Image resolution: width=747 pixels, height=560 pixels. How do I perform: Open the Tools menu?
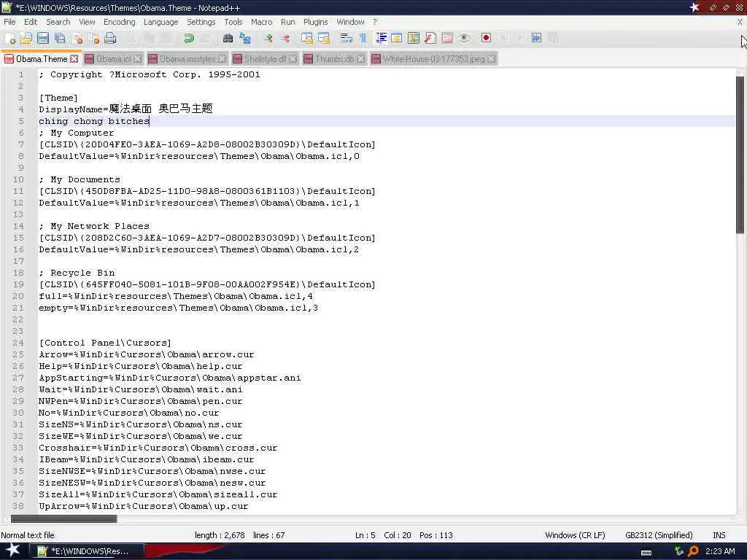tap(233, 22)
